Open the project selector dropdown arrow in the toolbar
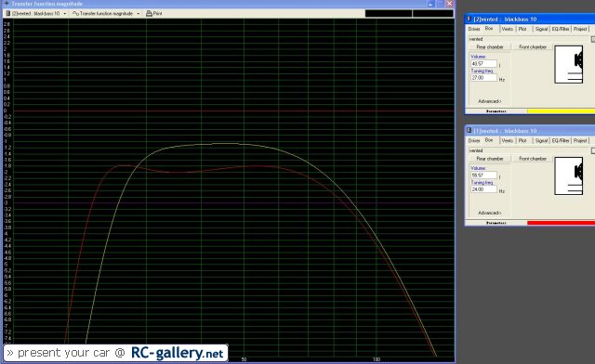Image resolution: width=595 pixels, height=364 pixels. 65,14
